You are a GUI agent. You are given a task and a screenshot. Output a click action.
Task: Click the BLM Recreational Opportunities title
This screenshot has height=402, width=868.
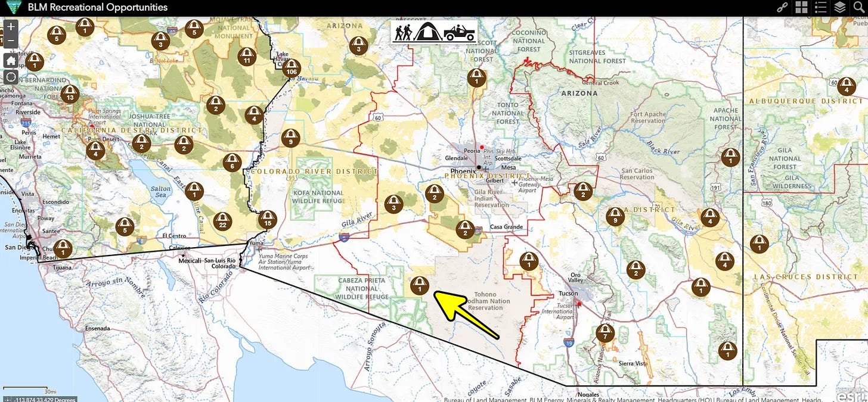(98, 8)
